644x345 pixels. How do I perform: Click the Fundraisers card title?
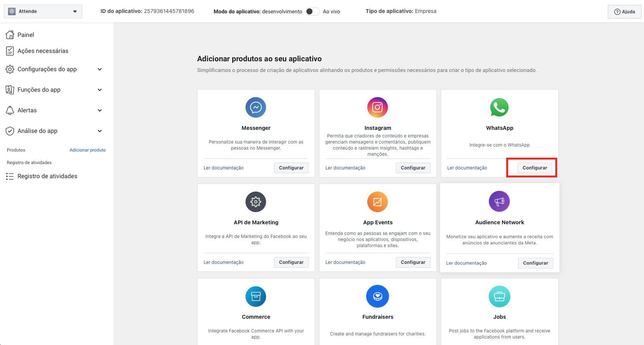378,317
